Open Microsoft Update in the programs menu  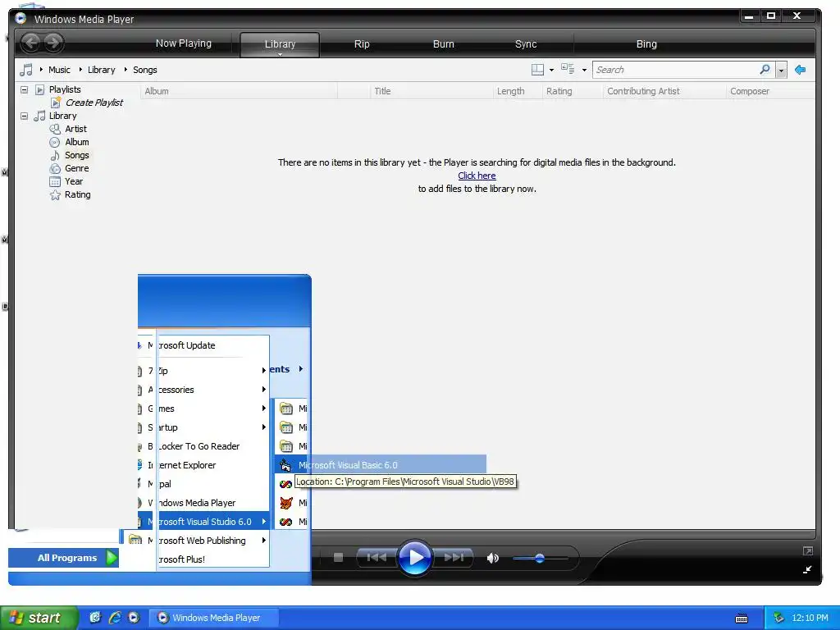[x=203, y=345]
